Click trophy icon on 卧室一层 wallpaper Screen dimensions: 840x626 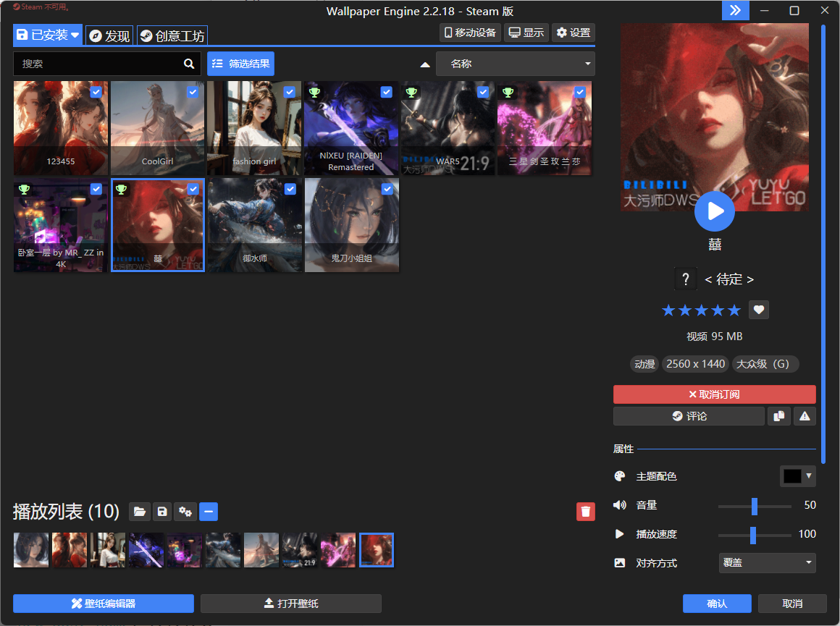tap(24, 189)
